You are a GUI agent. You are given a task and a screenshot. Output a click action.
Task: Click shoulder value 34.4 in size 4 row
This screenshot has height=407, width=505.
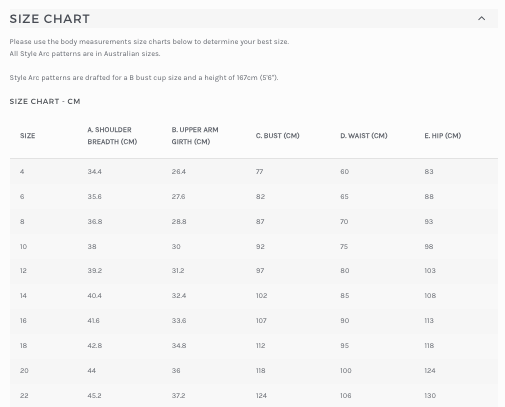click(x=95, y=172)
